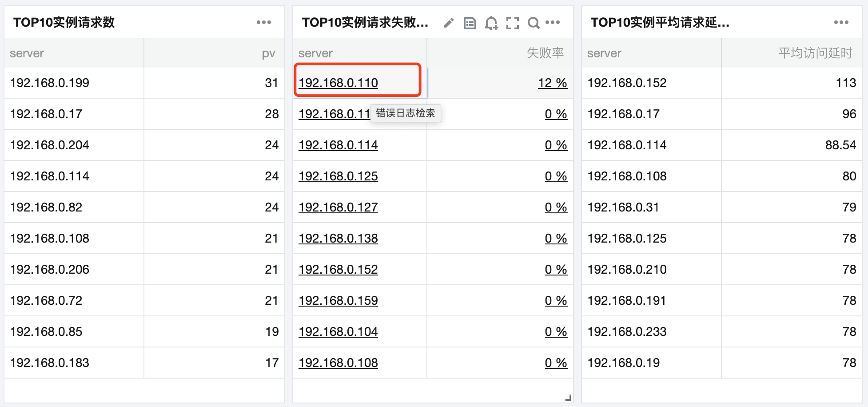Click the pv column header
This screenshot has height=407, width=868.
(x=268, y=53)
